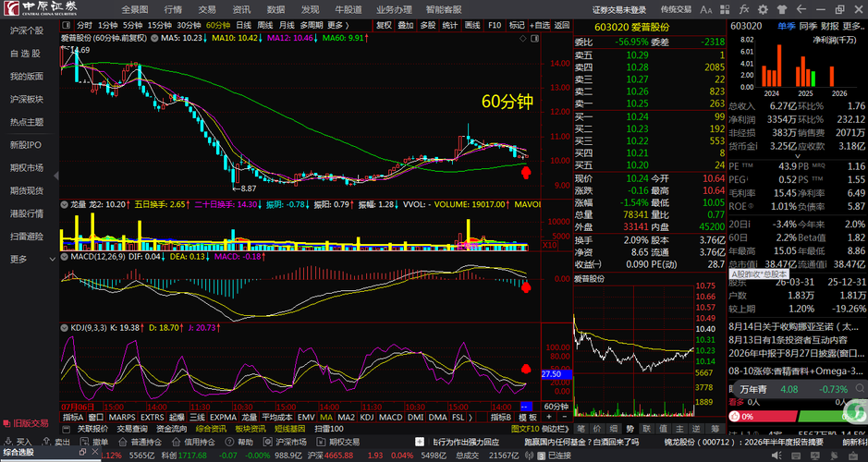Open the font size (AA) setting
The image size is (868, 462).
[x=706, y=9]
